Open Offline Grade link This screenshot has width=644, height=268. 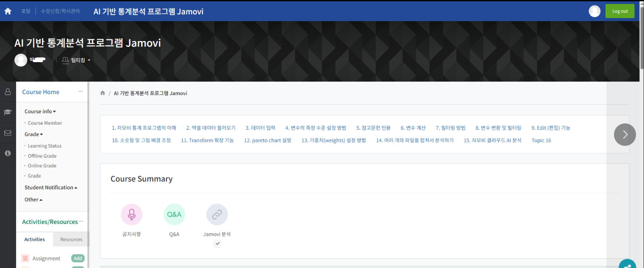click(42, 156)
